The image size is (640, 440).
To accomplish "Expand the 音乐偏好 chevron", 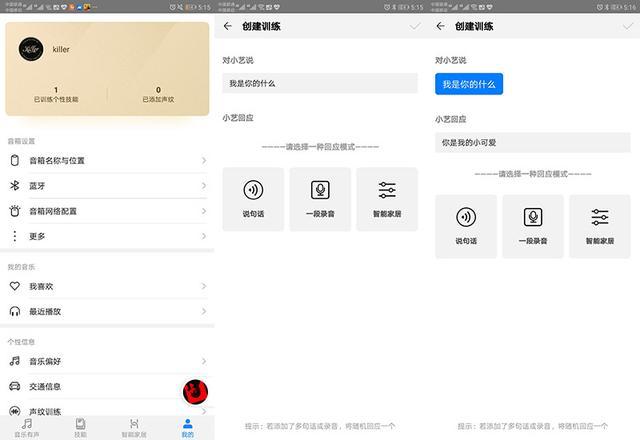I will coord(204,361).
